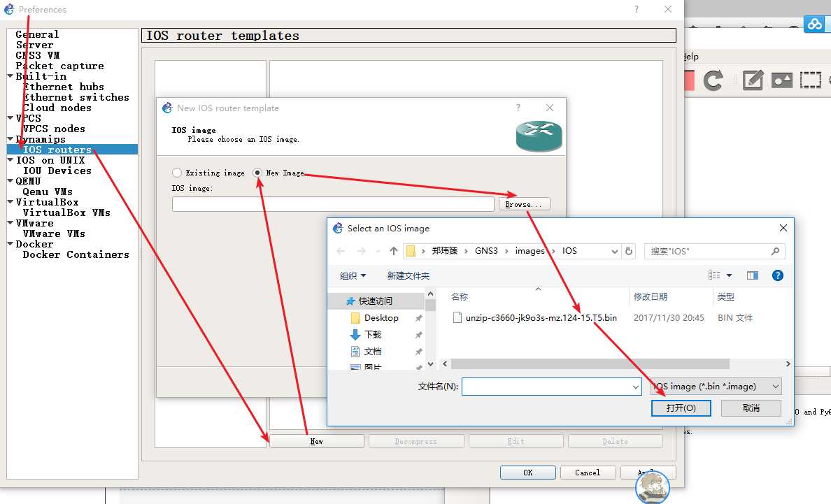Click OK in Preferences dialog
The height and width of the screenshot is (504, 831).
[x=528, y=473]
